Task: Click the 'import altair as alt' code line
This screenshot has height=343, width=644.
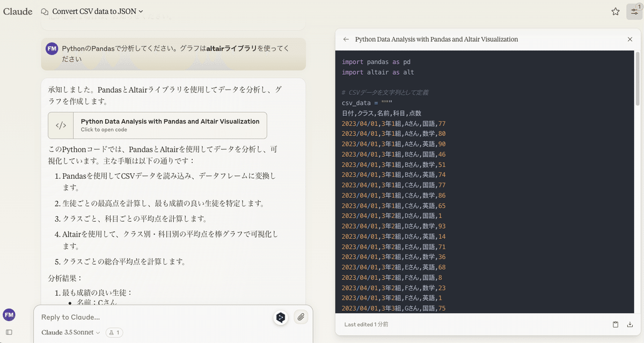Action: (378, 72)
